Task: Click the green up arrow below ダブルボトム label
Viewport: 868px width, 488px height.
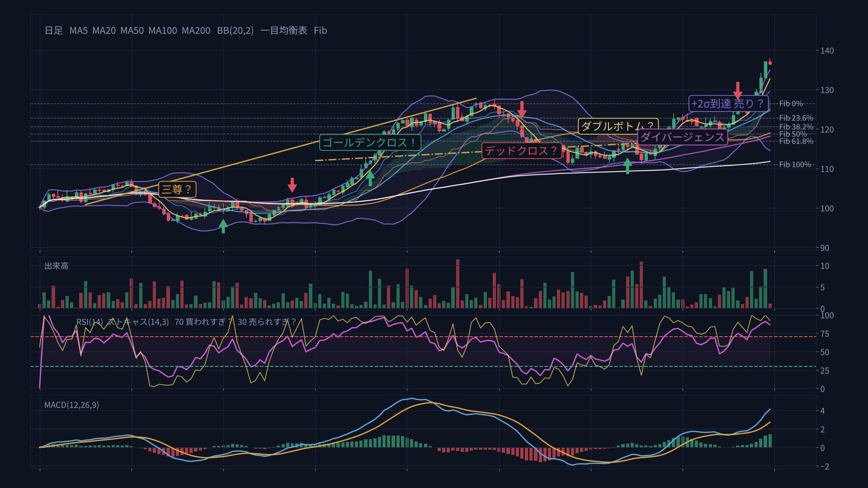Action: pyautogui.click(x=628, y=165)
